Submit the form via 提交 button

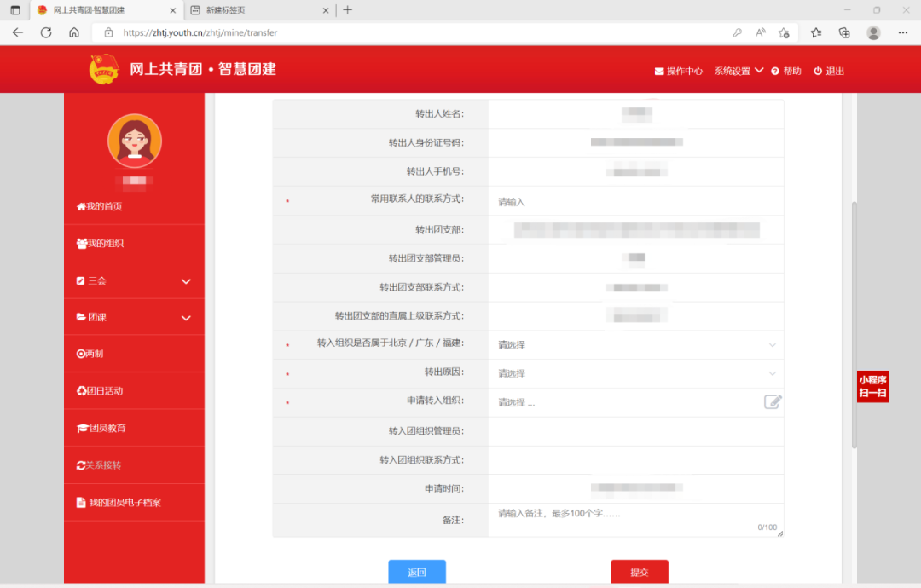[x=640, y=572]
